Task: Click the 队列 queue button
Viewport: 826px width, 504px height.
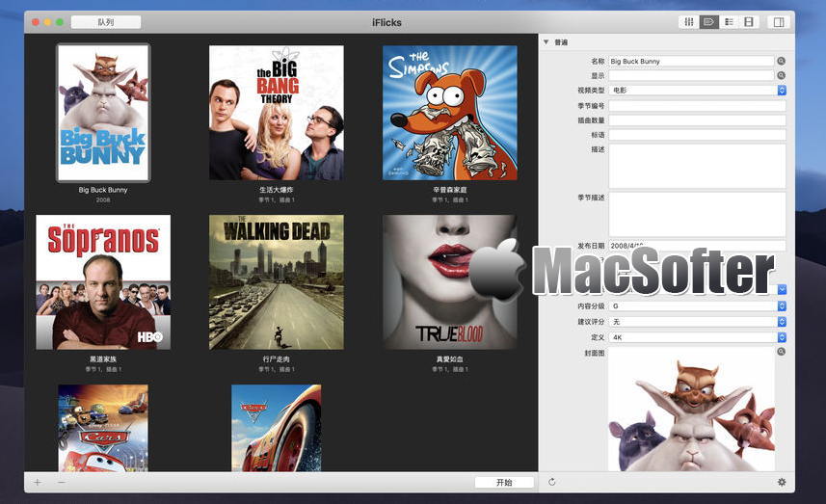Action: tap(106, 22)
